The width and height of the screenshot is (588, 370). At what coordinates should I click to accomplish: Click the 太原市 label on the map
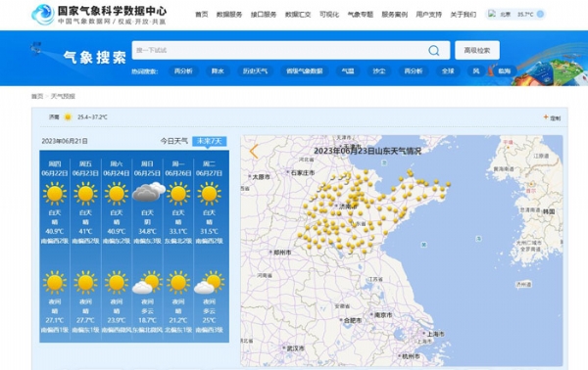point(261,177)
